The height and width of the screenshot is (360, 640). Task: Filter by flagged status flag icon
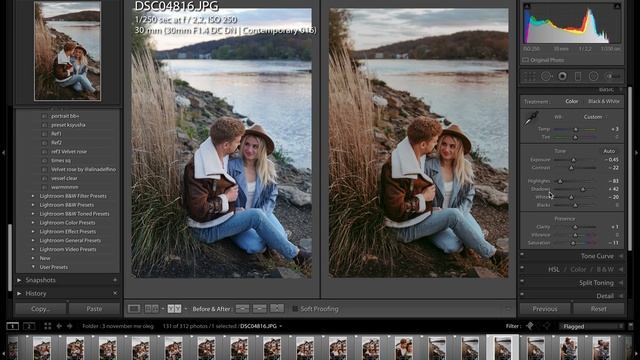pos(530,326)
